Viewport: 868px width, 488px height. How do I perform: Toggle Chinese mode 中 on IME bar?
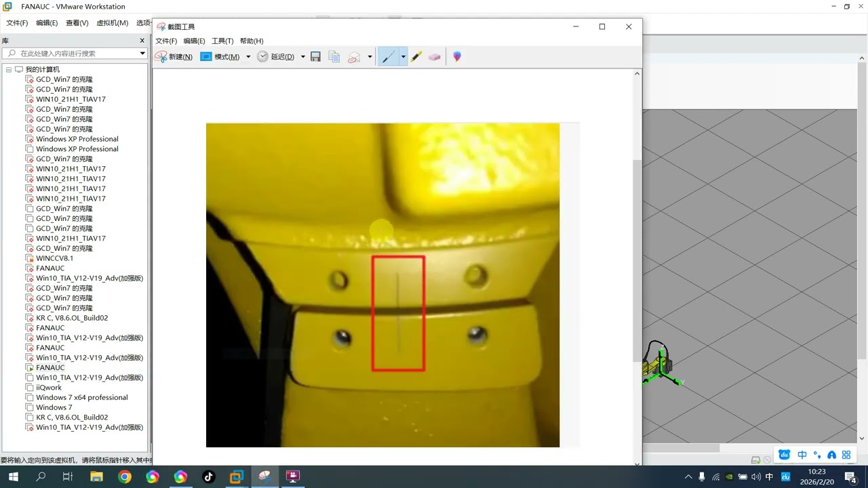802,455
